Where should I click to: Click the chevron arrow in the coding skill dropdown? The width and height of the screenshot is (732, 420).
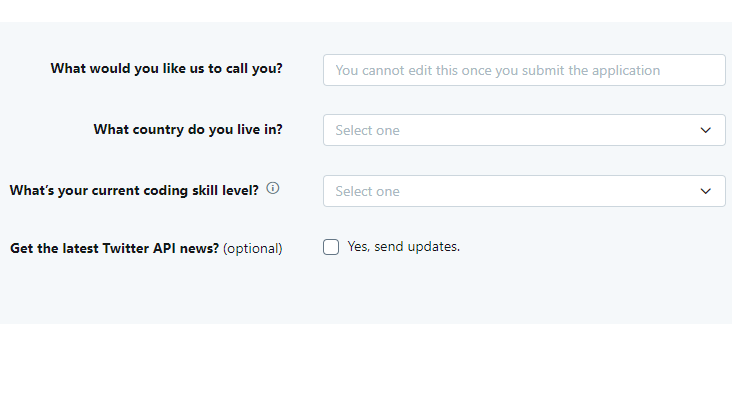coord(705,191)
